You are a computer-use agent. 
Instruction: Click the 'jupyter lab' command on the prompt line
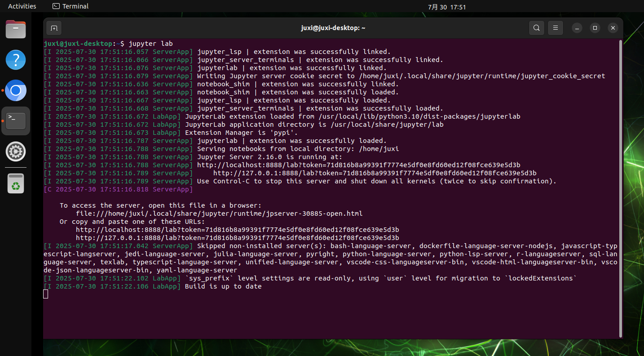click(x=150, y=44)
